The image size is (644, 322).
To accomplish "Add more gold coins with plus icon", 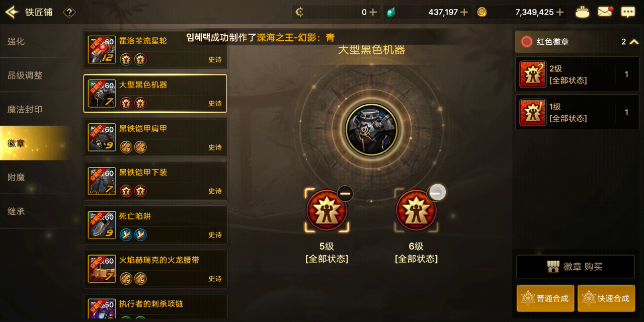I will click(x=560, y=12).
